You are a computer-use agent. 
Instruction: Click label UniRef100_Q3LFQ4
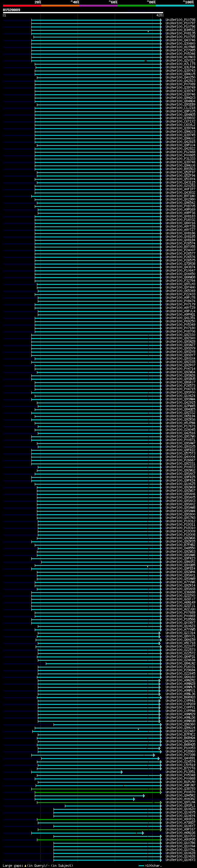tap(180, 67)
